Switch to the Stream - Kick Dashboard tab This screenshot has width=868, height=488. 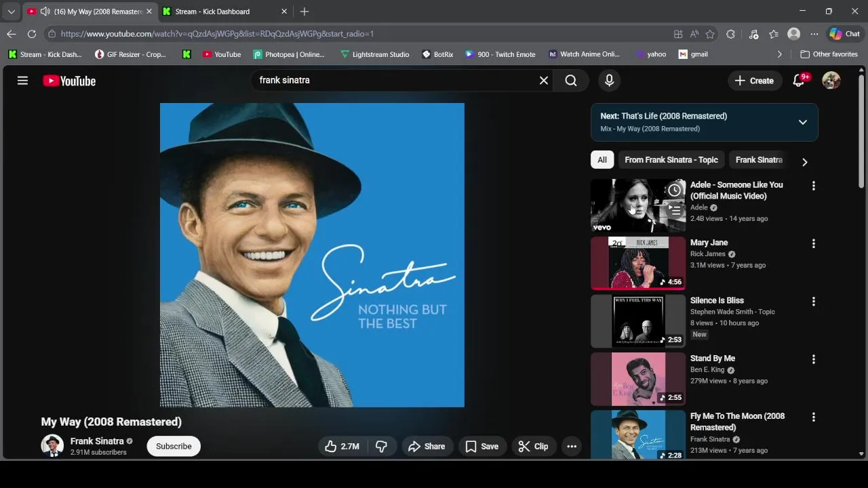tap(212, 12)
